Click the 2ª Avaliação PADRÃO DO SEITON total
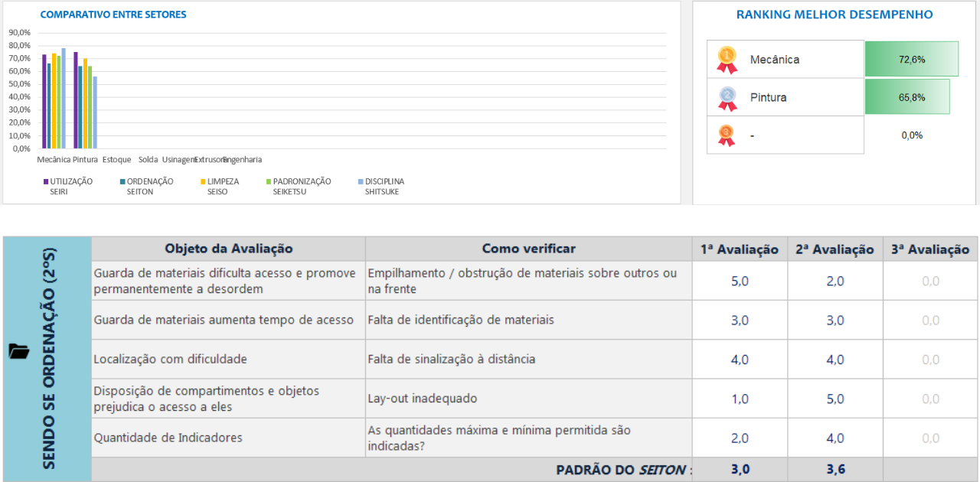The width and height of the screenshot is (980, 482). [x=835, y=470]
